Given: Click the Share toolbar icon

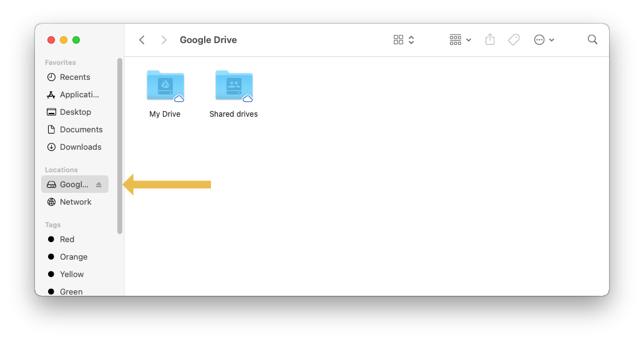Looking at the screenshot, I should (490, 40).
